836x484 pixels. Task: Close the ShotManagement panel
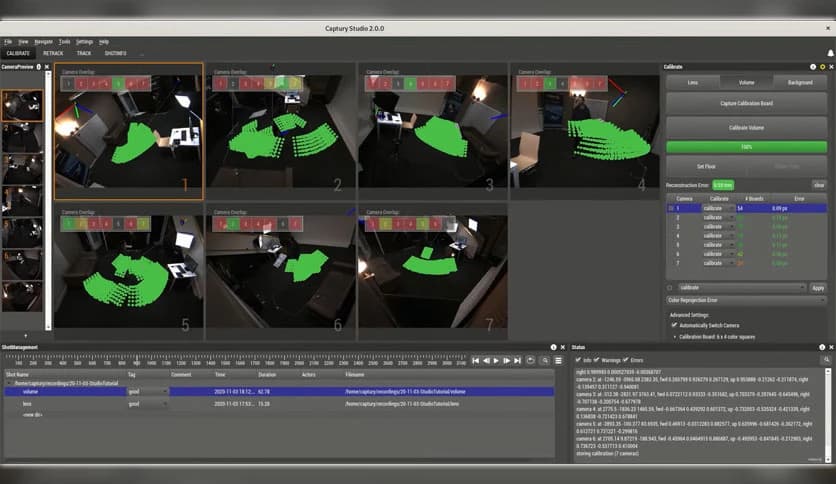point(562,347)
